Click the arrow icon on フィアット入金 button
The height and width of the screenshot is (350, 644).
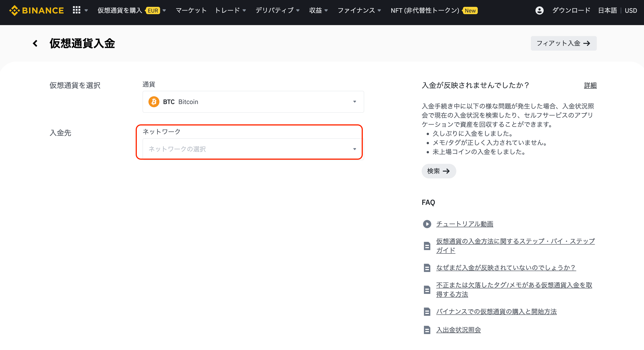click(587, 43)
